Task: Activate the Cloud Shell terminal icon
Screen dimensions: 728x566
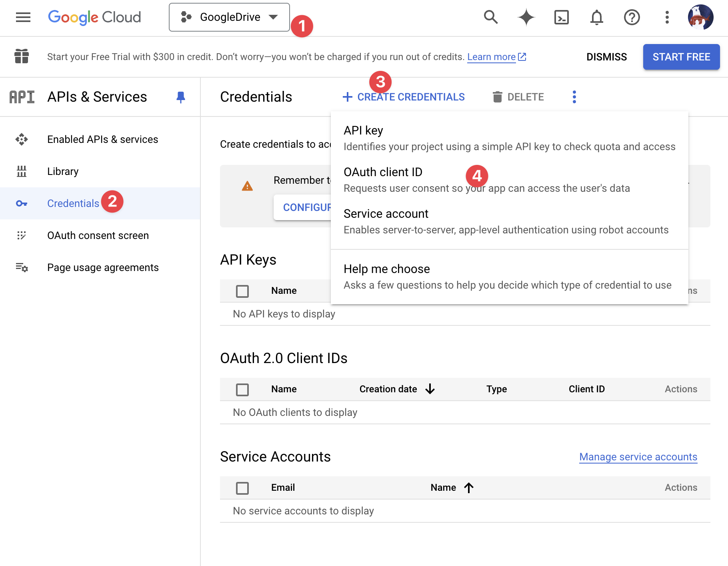Action: tap(562, 17)
